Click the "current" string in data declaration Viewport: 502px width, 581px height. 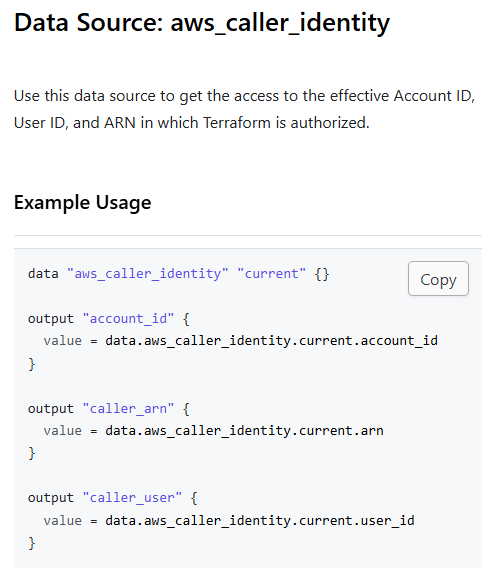[x=272, y=274]
